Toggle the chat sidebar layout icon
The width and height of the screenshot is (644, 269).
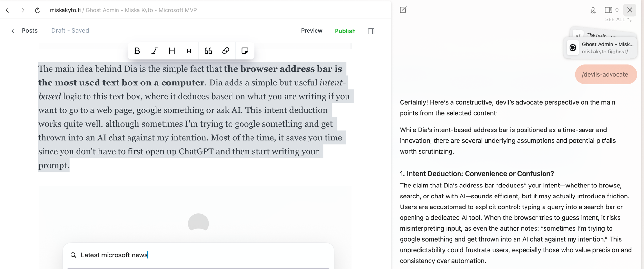tap(608, 10)
